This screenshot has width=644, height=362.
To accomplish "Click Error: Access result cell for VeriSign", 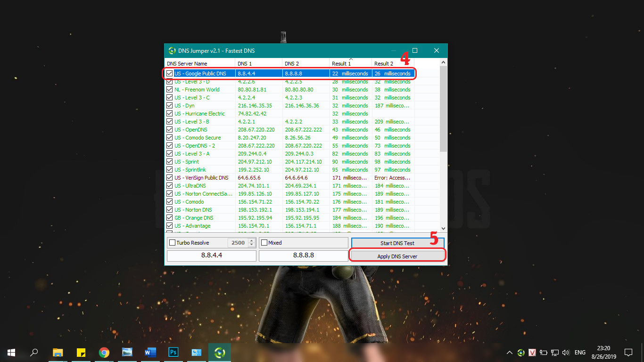I will click(392, 178).
